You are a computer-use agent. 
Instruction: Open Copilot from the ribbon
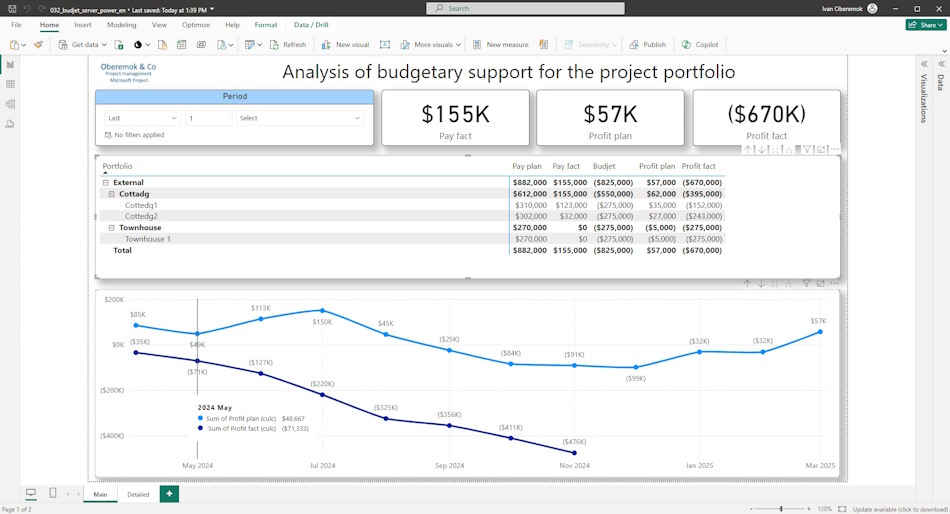[700, 44]
